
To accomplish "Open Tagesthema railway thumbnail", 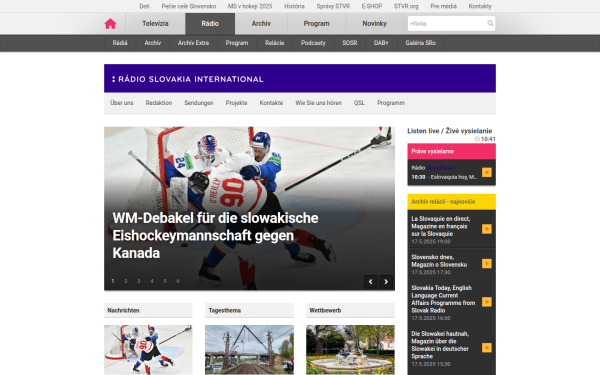I will (x=249, y=350).
